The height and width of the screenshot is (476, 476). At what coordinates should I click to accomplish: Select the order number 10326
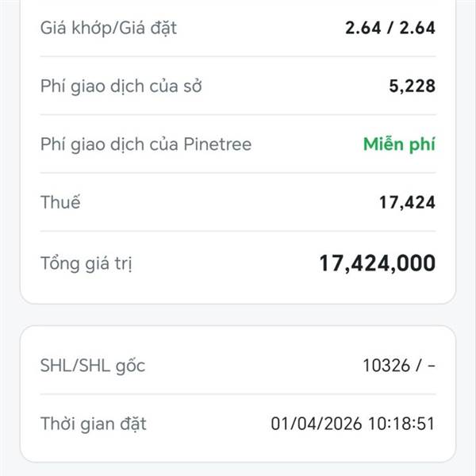coord(386,366)
